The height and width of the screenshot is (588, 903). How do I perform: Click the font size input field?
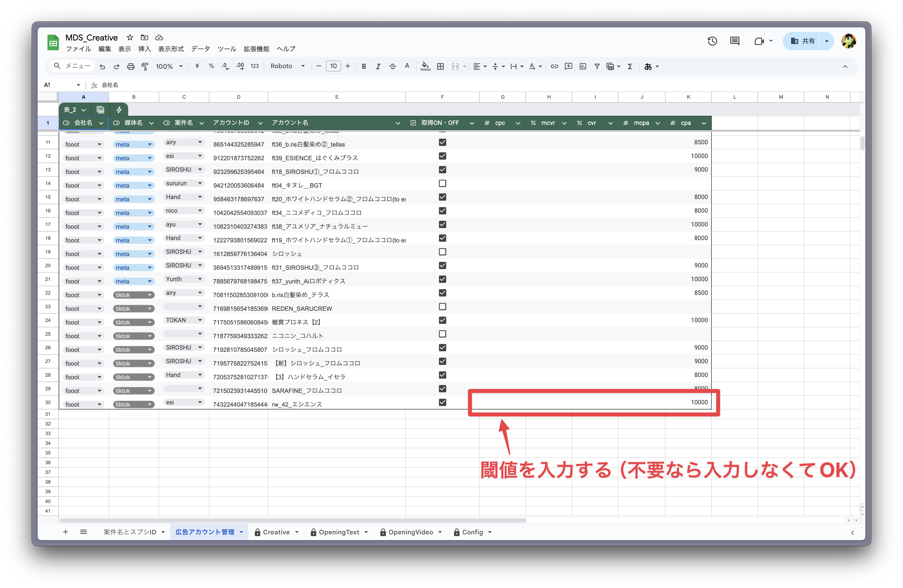(333, 66)
